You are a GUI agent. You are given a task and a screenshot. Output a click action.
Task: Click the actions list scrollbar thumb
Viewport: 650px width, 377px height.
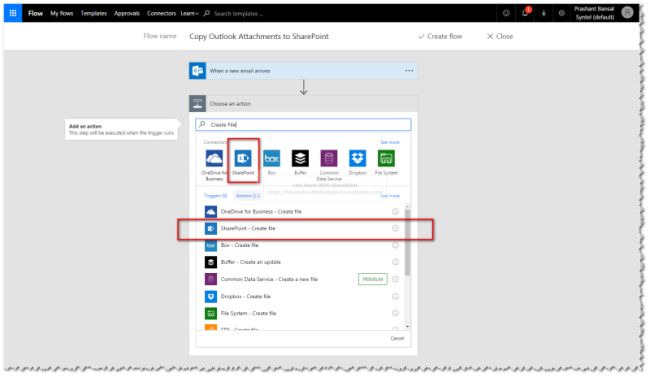tap(407, 242)
